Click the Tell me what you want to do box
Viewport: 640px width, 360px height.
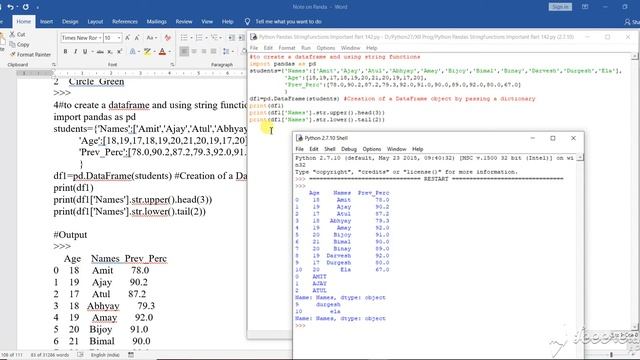[288, 22]
